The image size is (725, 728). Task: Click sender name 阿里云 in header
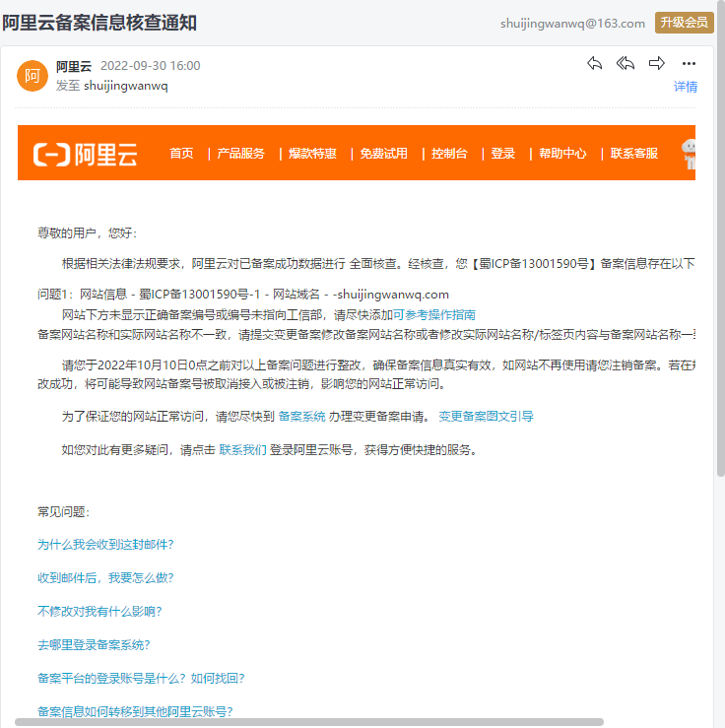click(74, 66)
